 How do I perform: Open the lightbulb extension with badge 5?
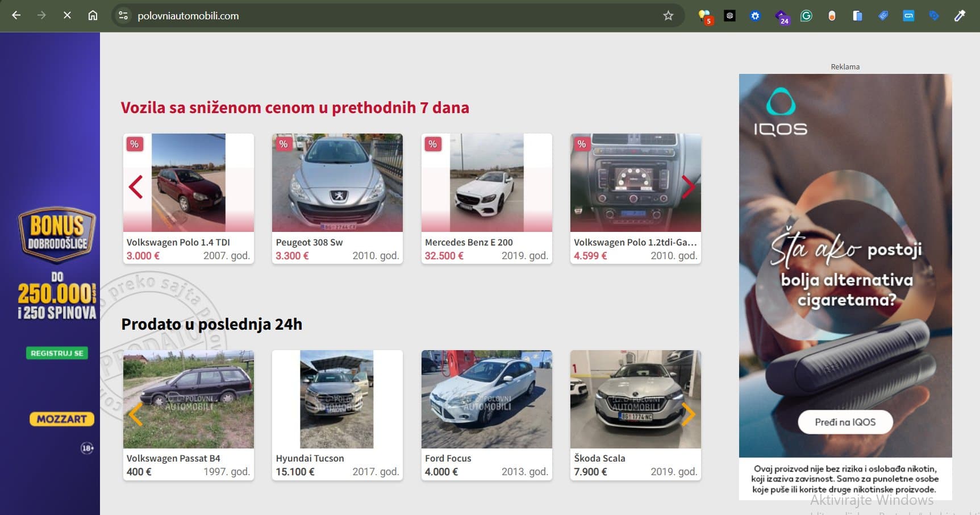click(705, 16)
